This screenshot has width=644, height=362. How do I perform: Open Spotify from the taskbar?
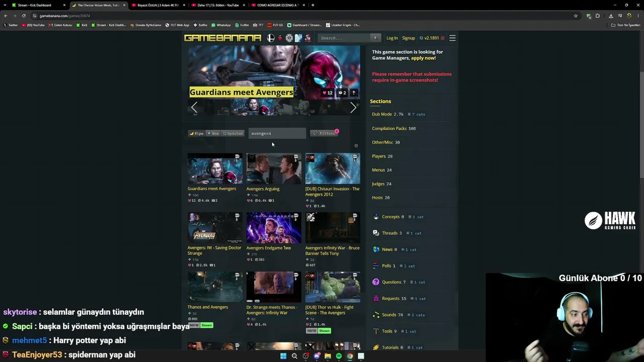(x=339, y=356)
